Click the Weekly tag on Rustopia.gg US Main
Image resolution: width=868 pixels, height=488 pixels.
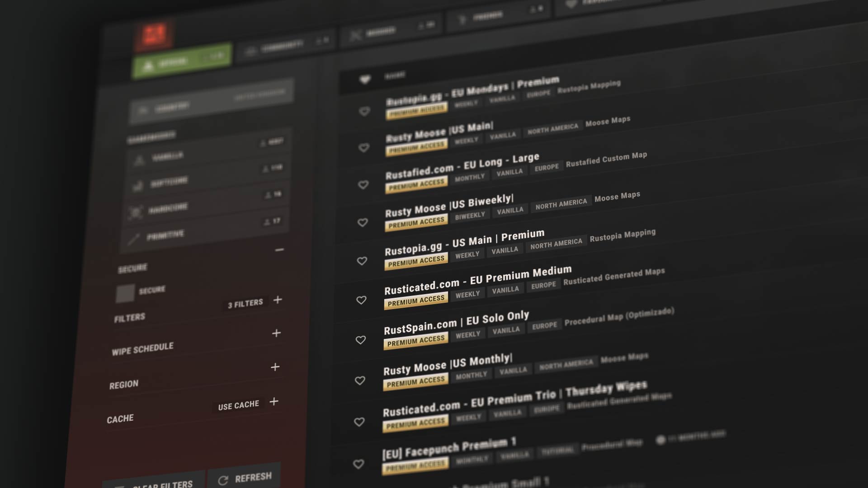[x=467, y=255]
